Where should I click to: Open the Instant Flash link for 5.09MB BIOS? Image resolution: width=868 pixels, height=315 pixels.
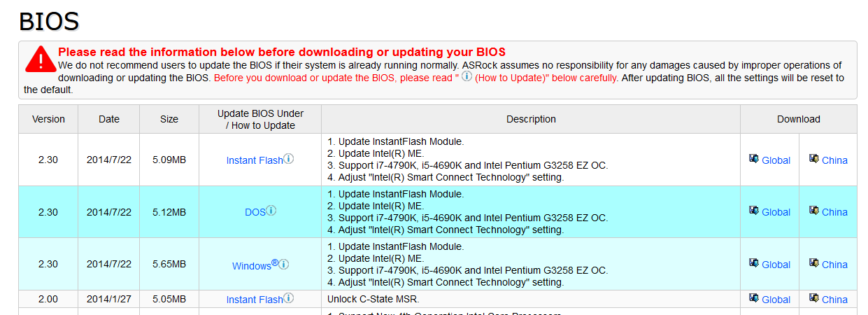(255, 160)
